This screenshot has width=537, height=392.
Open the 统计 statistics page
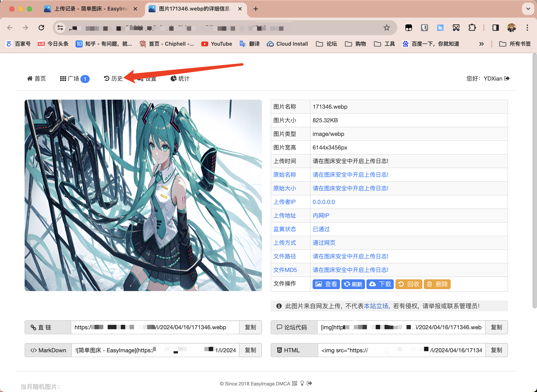click(180, 79)
